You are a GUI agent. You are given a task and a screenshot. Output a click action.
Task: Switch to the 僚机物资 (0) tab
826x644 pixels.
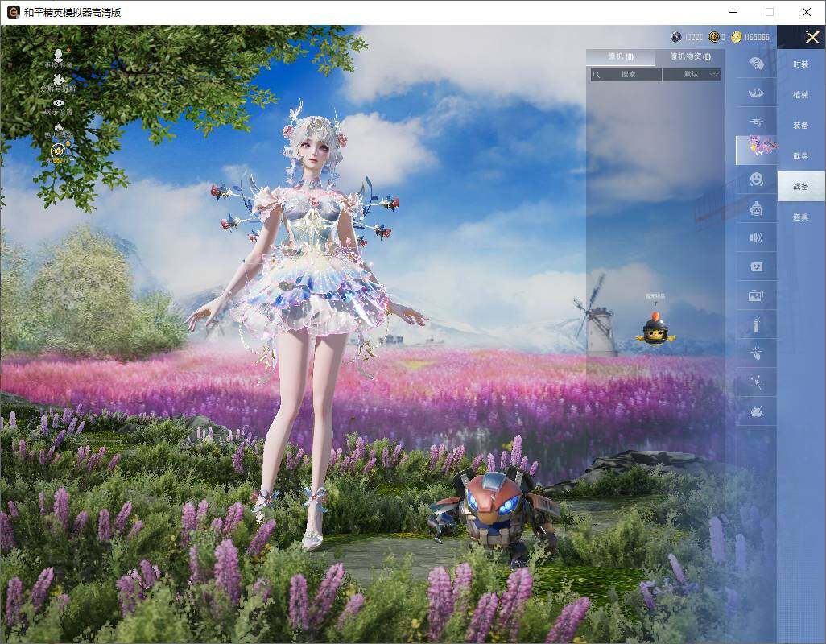[690, 57]
